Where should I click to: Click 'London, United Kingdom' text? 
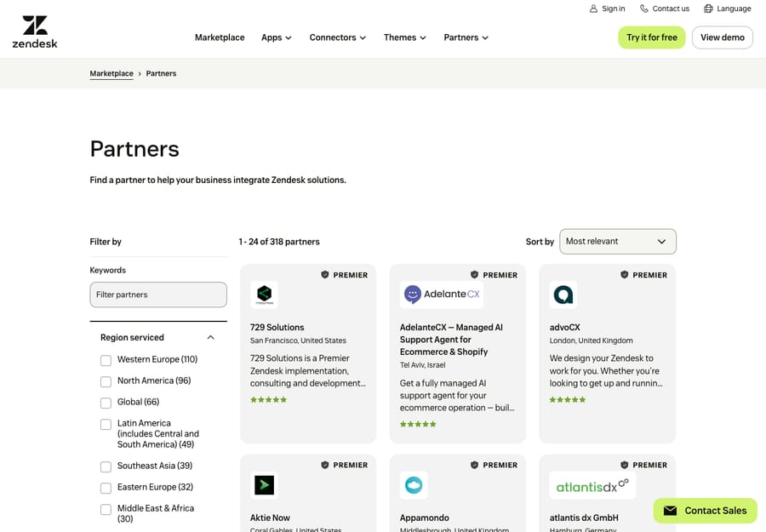coord(592,340)
